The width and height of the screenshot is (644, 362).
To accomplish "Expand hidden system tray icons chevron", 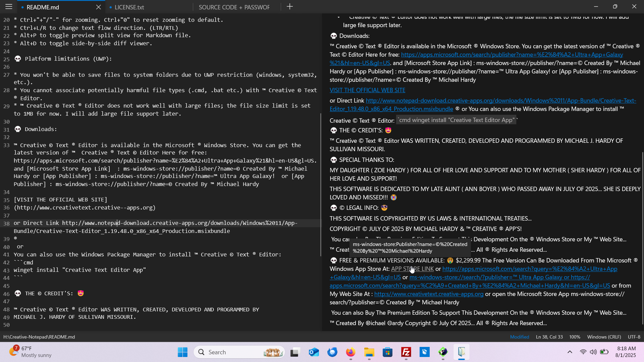I will point(570,352).
